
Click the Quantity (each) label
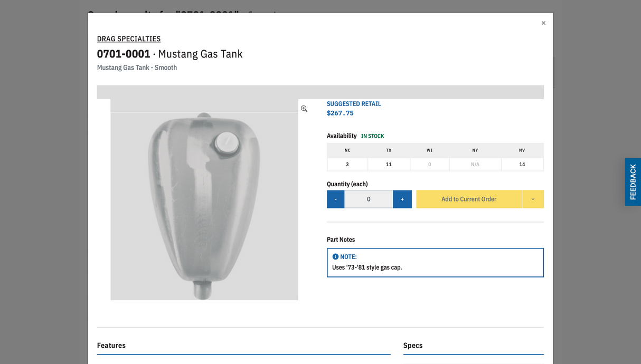click(x=347, y=184)
